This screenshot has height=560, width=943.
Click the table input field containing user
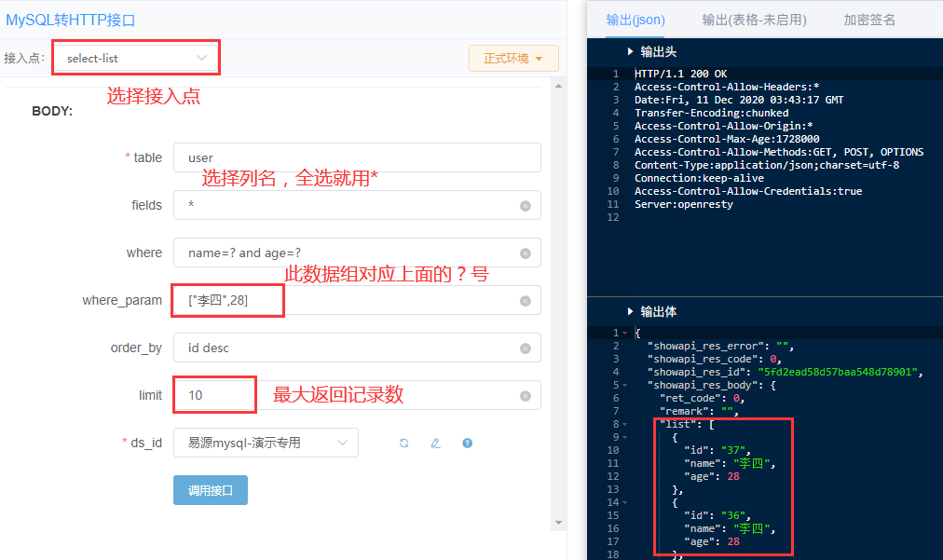(x=357, y=157)
